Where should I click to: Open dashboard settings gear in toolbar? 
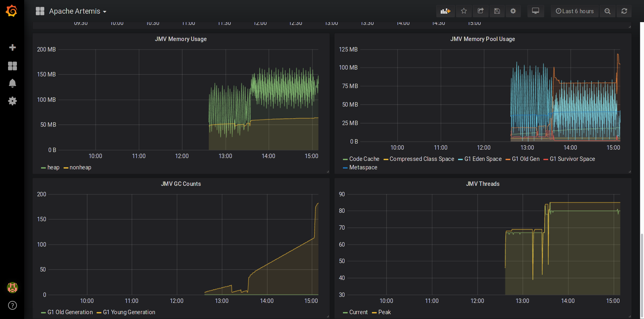pyautogui.click(x=513, y=11)
